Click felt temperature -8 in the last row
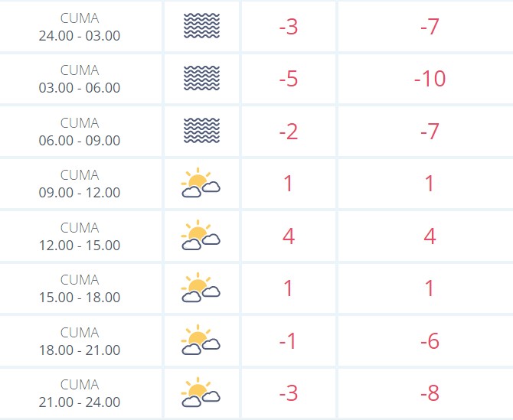Screen dimensions: 513x420 (x=430, y=393)
